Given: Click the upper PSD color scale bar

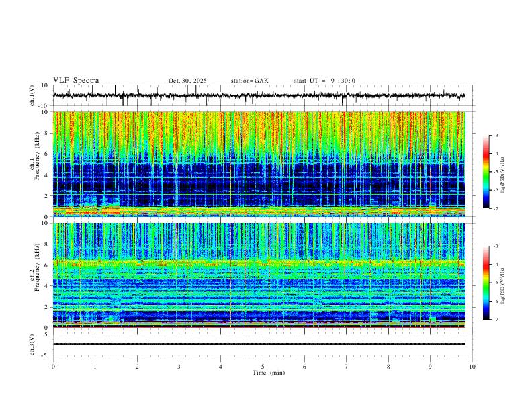Looking at the screenshot, I should tap(486, 172).
